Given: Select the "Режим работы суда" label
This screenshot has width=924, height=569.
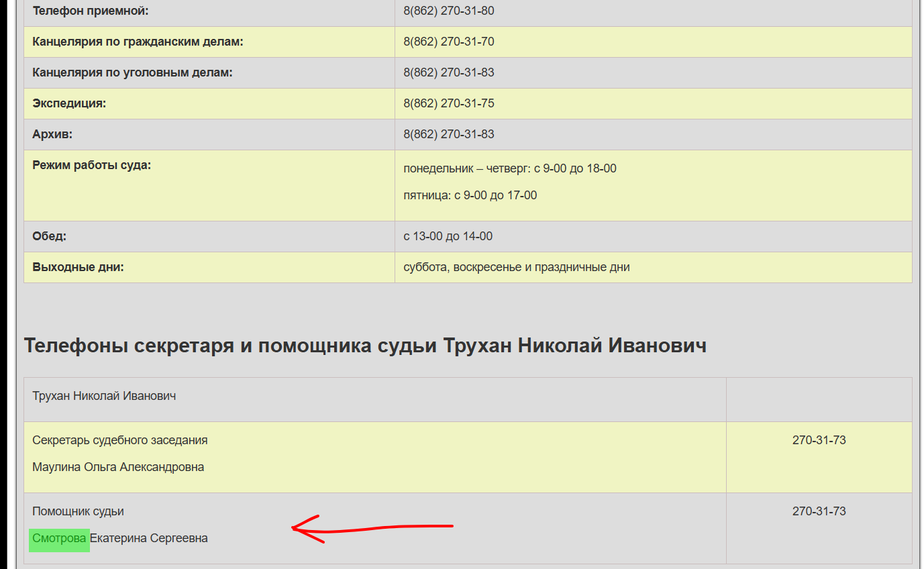Looking at the screenshot, I should pyautogui.click(x=91, y=165).
